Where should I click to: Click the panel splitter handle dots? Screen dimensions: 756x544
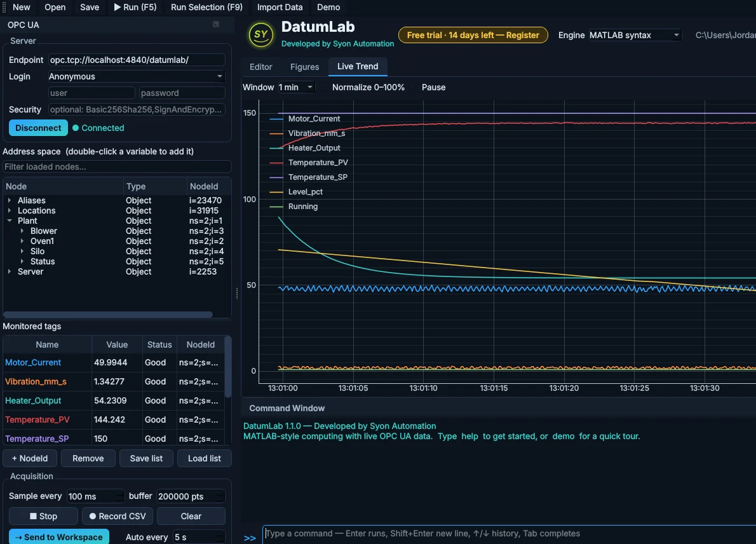237,293
